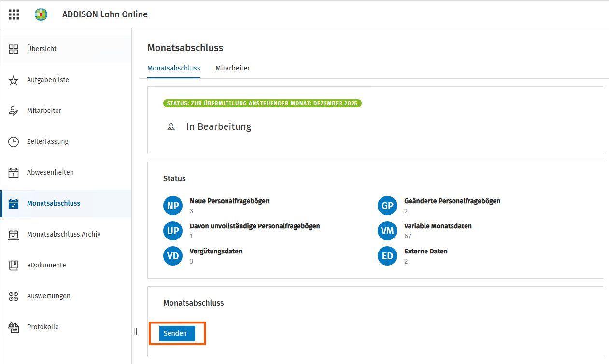The image size is (609, 364).
Task: Open Monatsabschluss Archiv in the sidebar
Action: coord(66,234)
